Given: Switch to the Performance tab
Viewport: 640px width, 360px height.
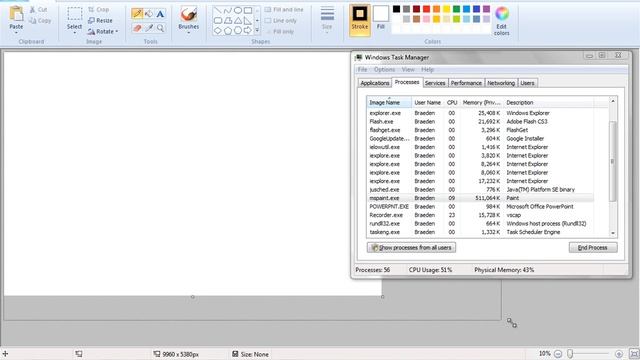Looking at the screenshot, I should 466,83.
